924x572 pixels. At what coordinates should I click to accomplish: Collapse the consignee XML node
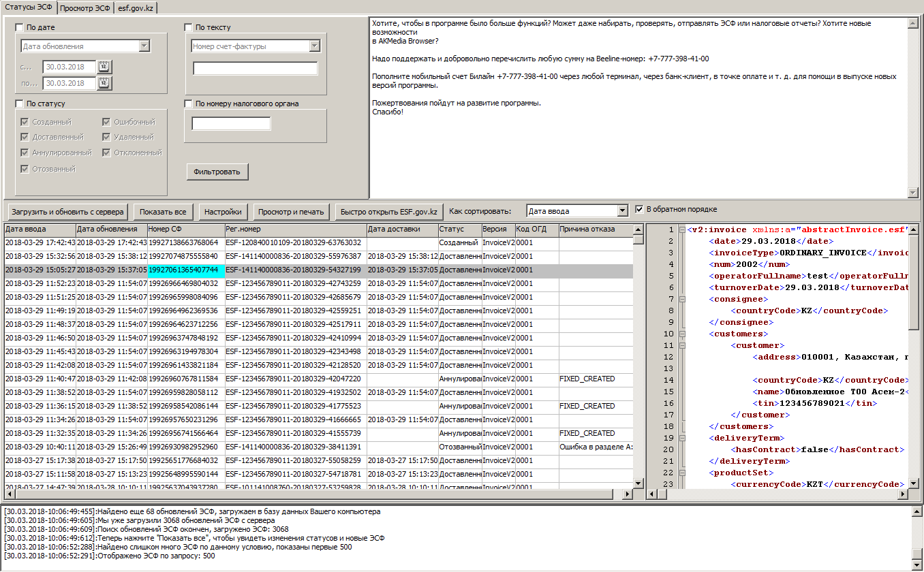pos(682,300)
